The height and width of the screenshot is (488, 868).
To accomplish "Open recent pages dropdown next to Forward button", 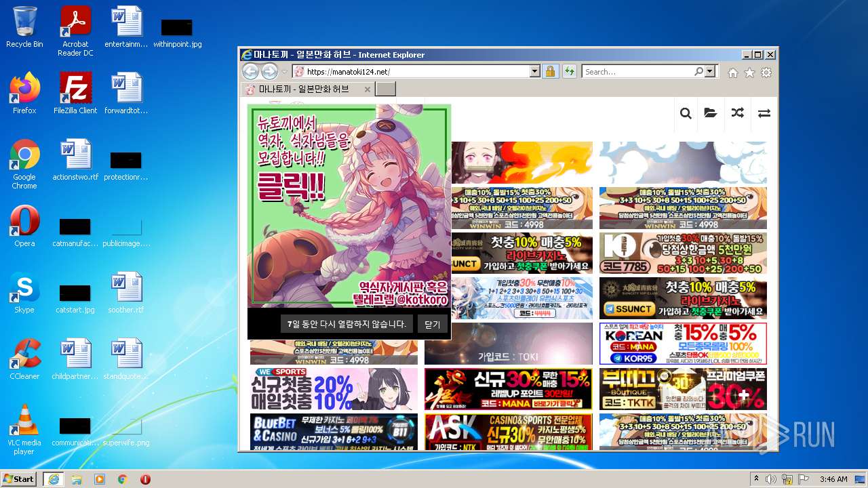I will [x=285, y=72].
